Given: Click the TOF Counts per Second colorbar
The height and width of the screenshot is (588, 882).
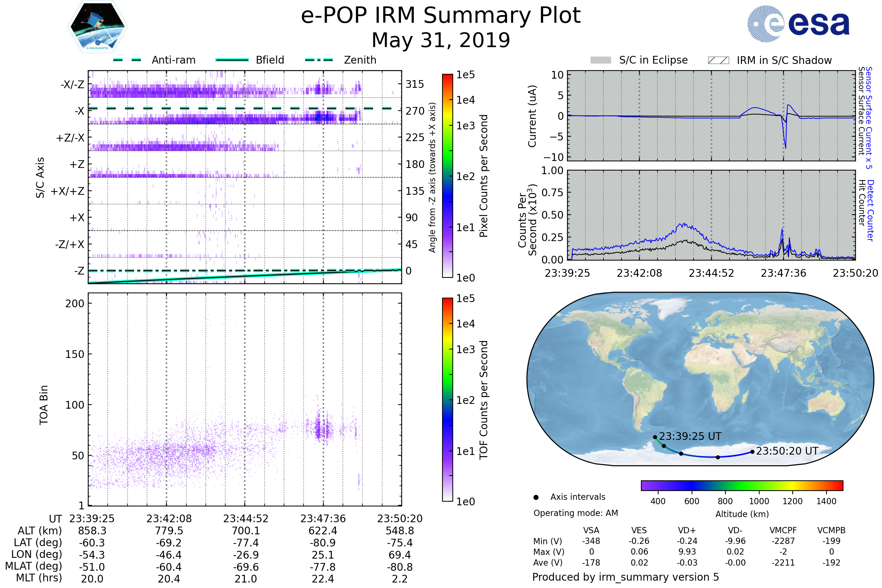Looking at the screenshot, I should click(x=447, y=399).
